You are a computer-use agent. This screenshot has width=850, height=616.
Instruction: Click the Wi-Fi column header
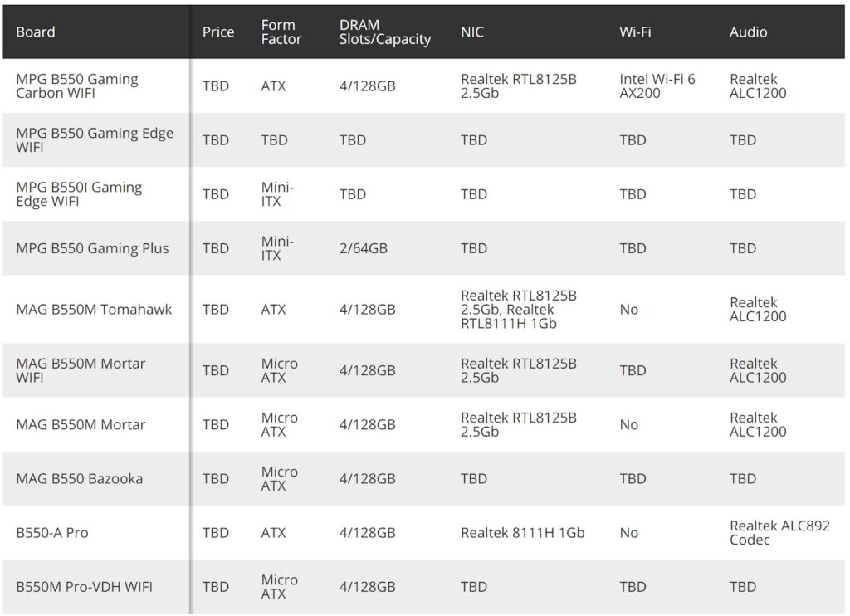tap(635, 32)
